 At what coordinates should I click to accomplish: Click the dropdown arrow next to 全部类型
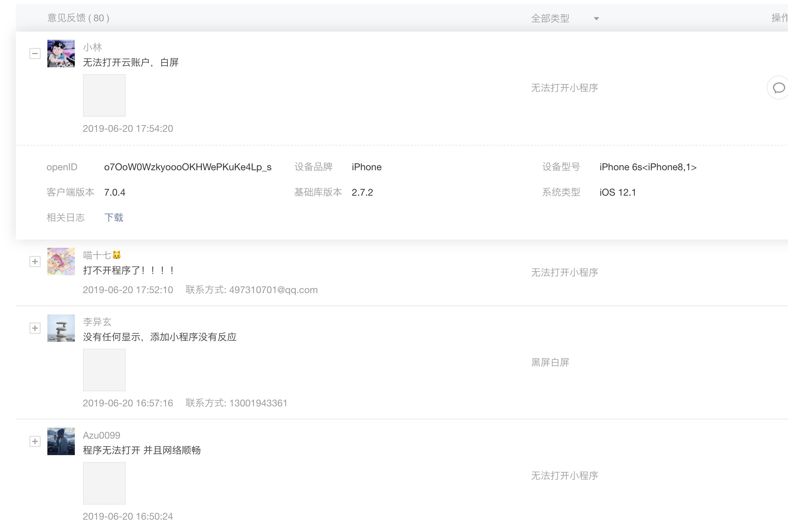[x=596, y=19]
